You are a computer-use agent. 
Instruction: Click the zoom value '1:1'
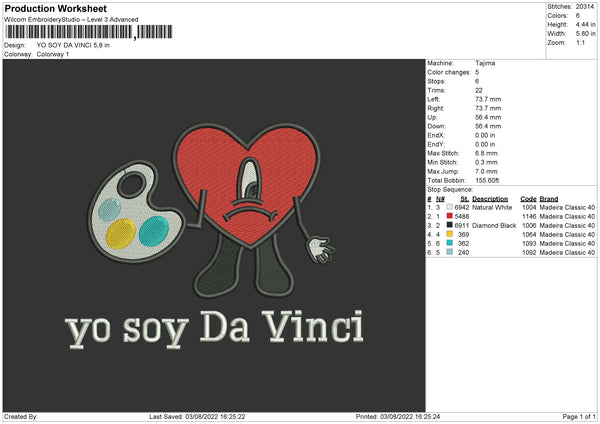point(580,42)
